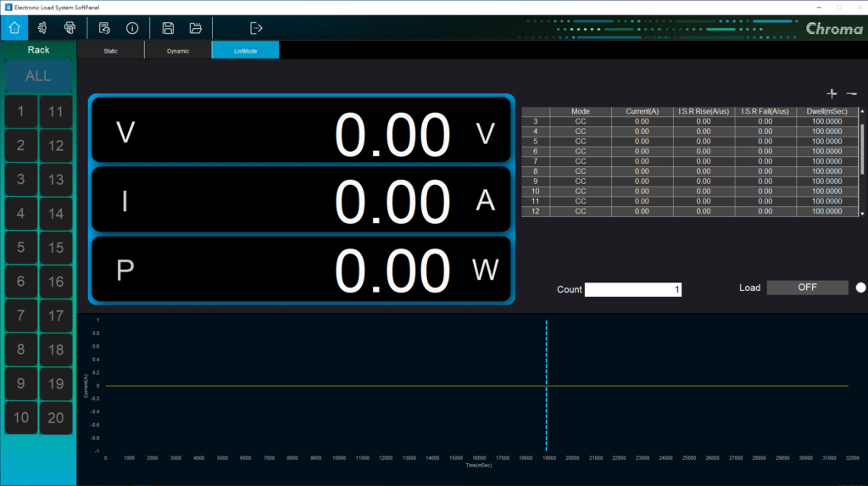Click the I.S.R Fall cell in row 7
The height and width of the screenshot is (486, 868).
click(765, 161)
